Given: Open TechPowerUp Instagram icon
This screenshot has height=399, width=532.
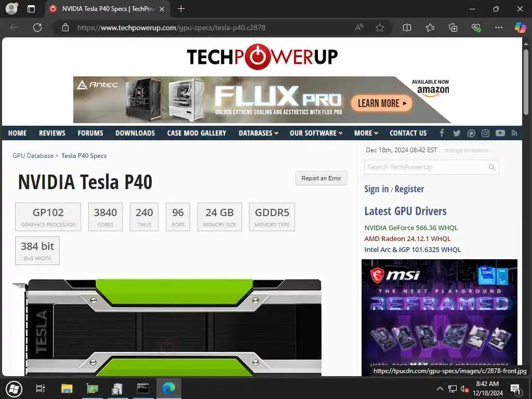Looking at the screenshot, I should [x=485, y=133].
